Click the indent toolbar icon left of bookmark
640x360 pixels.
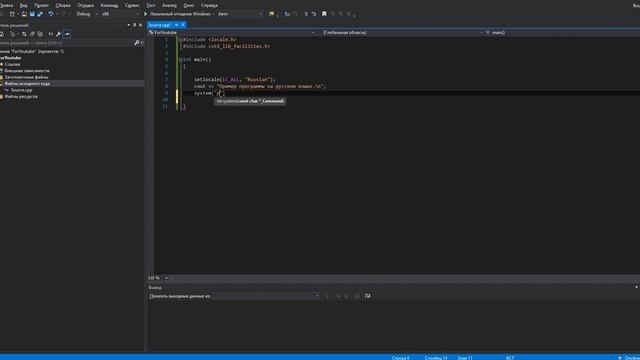point(314,14)
